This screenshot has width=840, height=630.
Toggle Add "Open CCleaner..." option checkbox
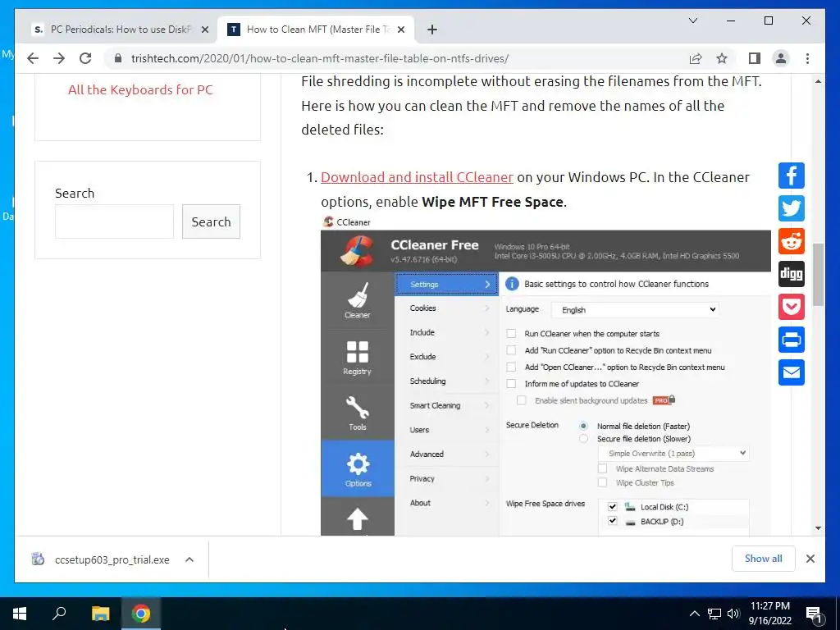pos(511,367)
